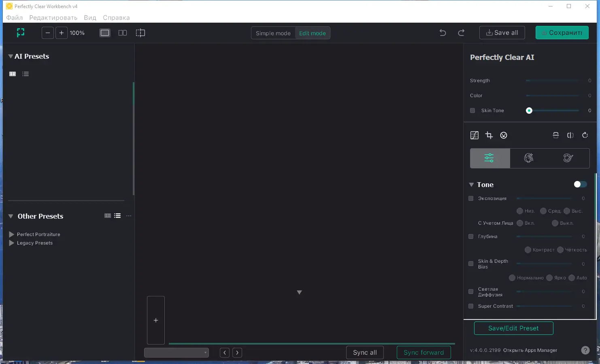Open the Other Presets more options menu

click(x=129, y=216)
